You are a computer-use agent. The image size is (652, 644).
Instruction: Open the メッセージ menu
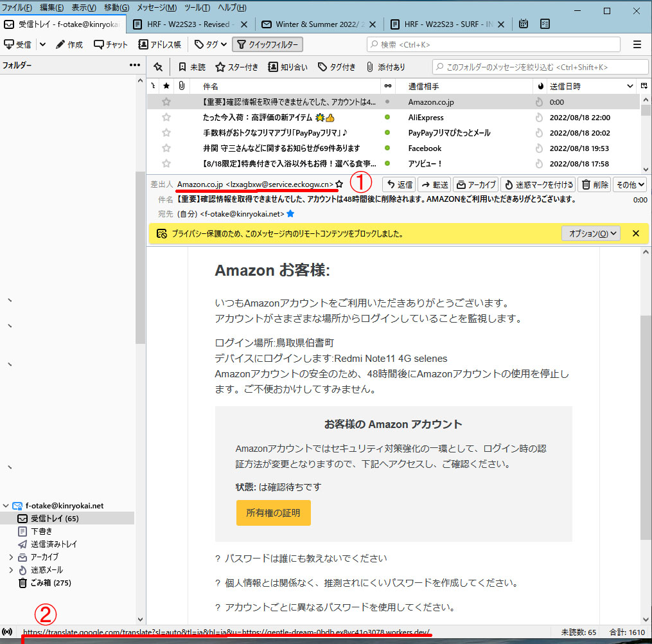(x=157, y=8)
